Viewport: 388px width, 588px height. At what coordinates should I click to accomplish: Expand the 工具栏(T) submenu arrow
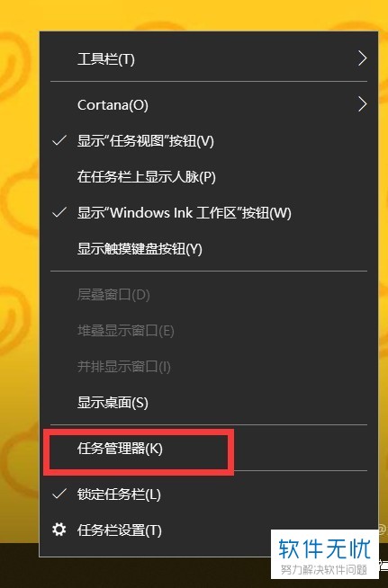362,58
